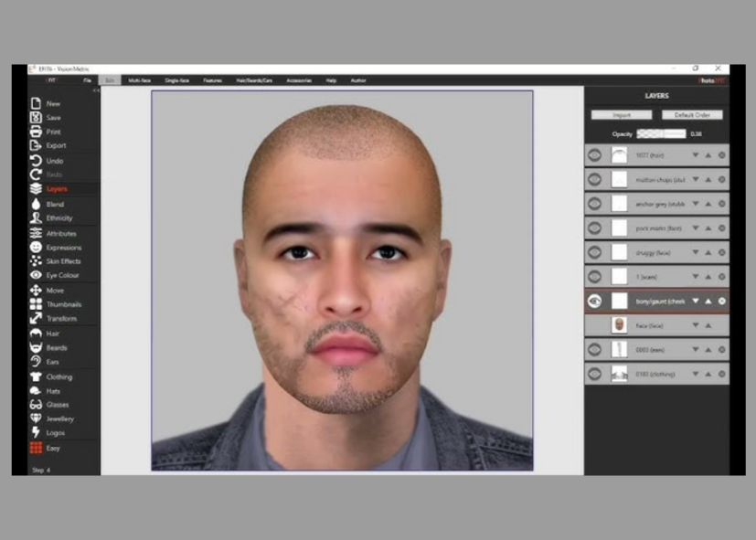Collapse the left sidebar with double chevron
The width and height of the screenshot is (756, 540).
tap(96, 90)
